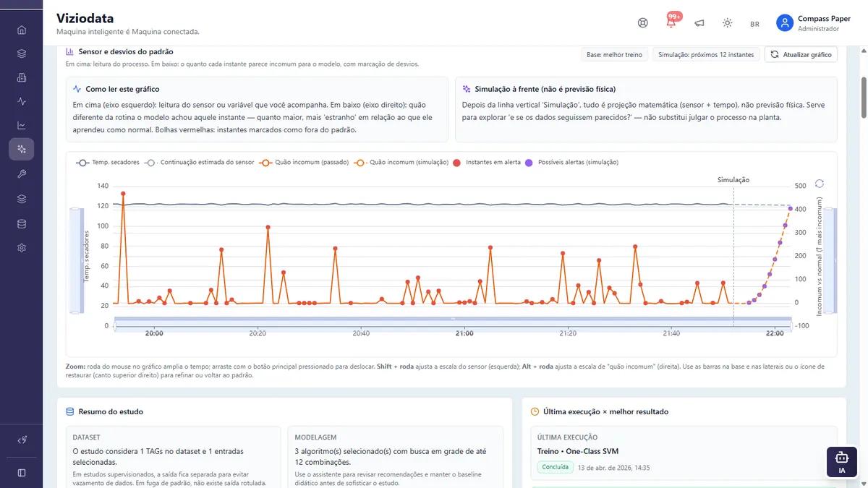The image size is (868, 488).
Task: Toggle the sun light/dark theme switch
Action: pyautogui.click(x=728, y=22)
